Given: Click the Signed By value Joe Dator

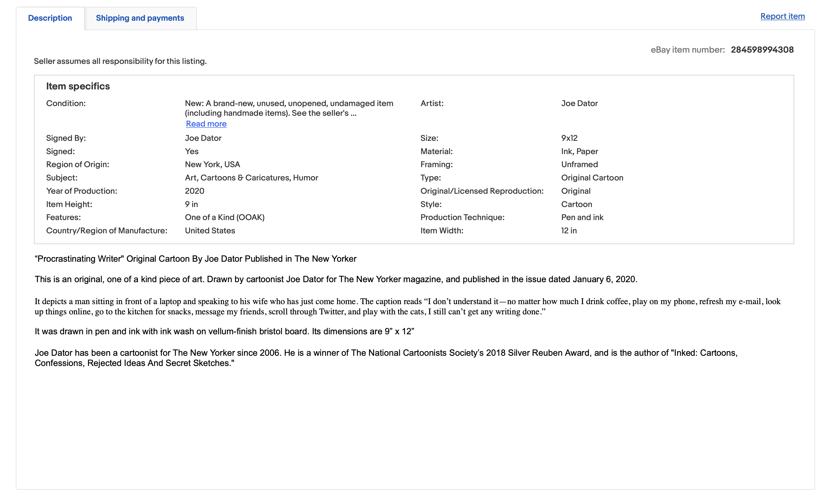Looking at the screenshot, I should [203, 138].
